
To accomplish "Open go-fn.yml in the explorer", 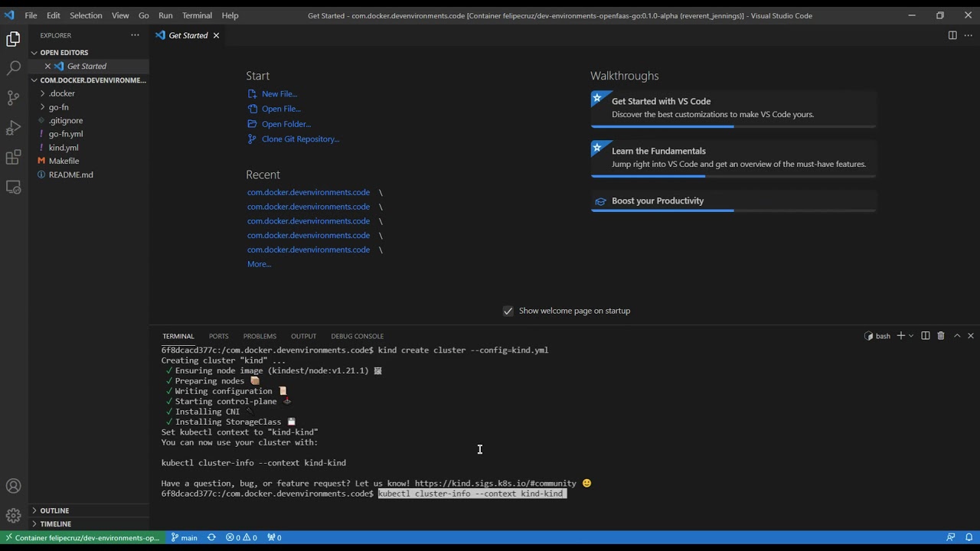I will click(x=90, y=134).
